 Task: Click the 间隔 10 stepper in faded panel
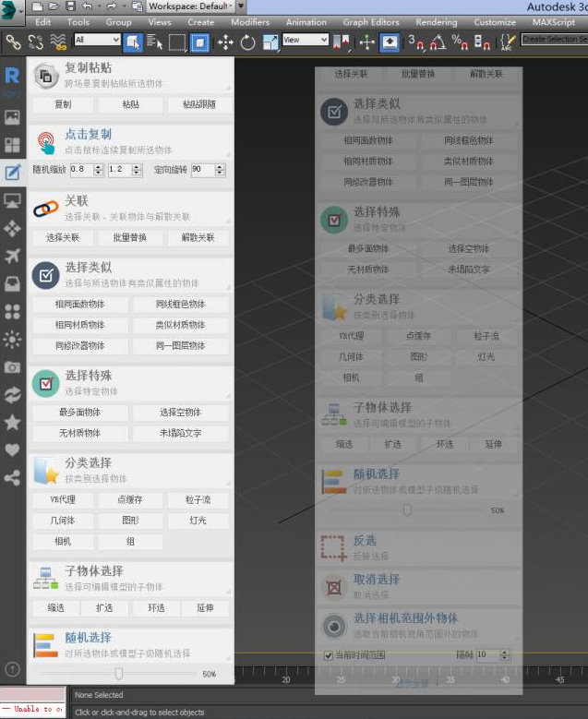coord(504,654)
